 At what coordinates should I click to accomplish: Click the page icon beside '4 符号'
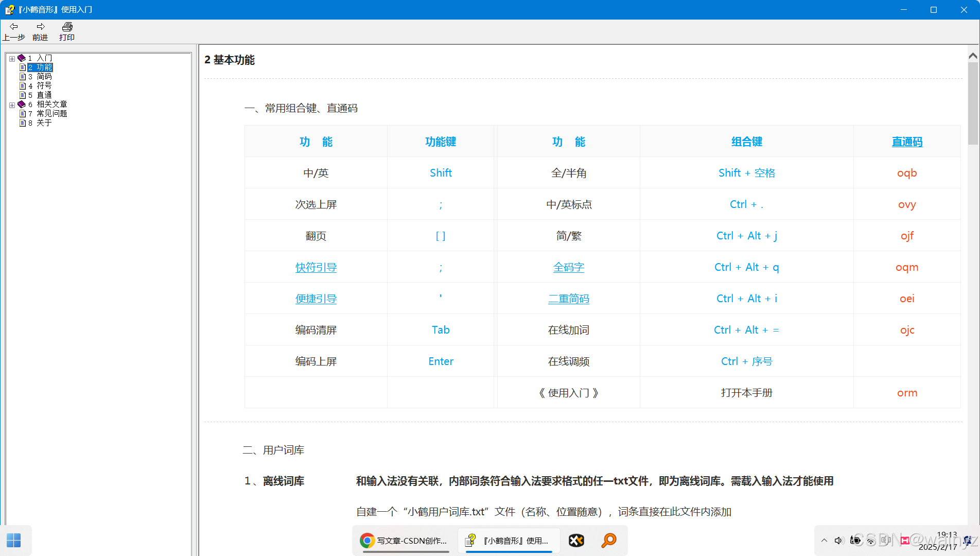point(23,86)
